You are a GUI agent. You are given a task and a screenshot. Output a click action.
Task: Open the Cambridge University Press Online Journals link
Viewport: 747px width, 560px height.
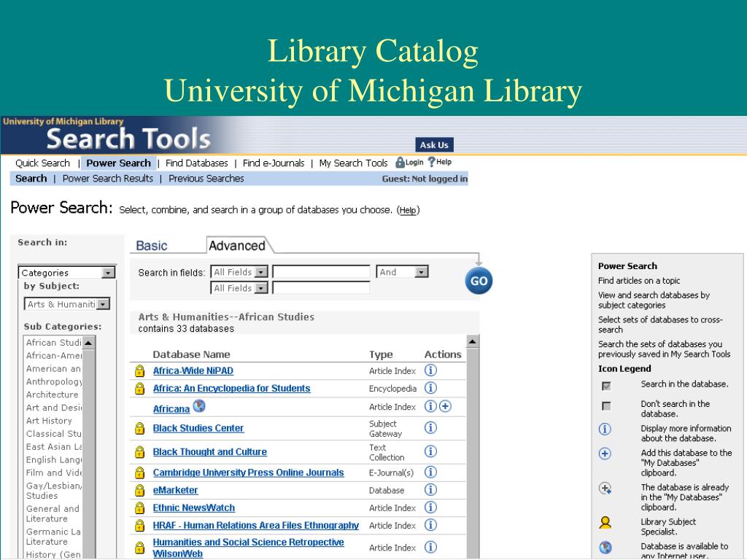click(x=248, y=472)
